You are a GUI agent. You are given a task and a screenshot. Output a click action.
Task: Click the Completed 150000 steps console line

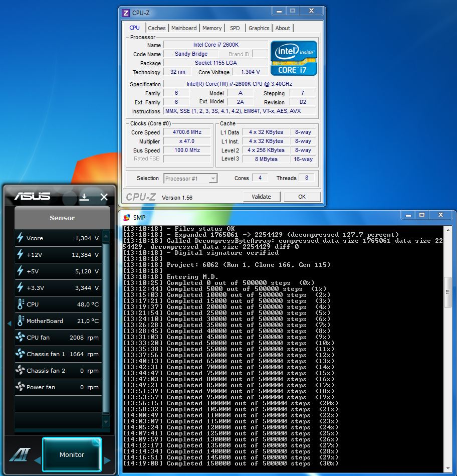coord(231,463)
